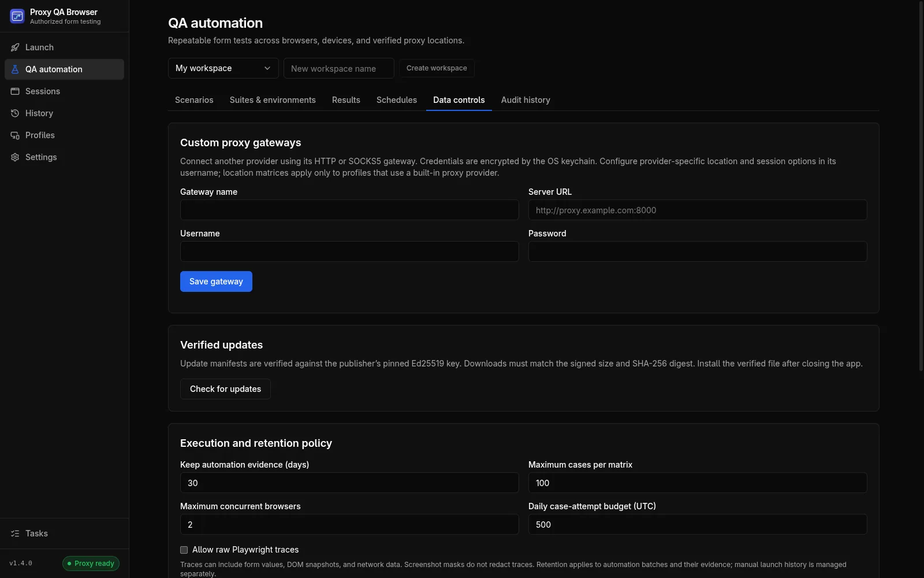This screenshot has width=924, height=578.
Task: Focus the Username input field
Action: [x=349, y=251]
